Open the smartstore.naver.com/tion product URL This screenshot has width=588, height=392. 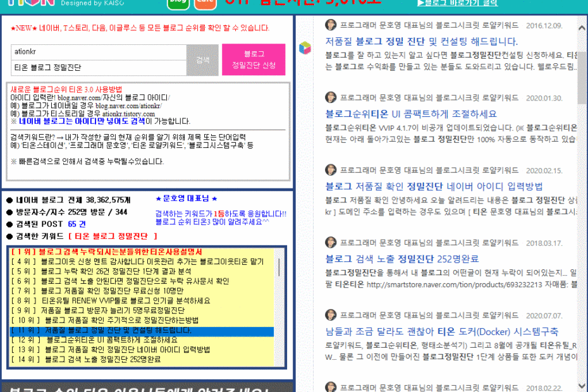454,285
